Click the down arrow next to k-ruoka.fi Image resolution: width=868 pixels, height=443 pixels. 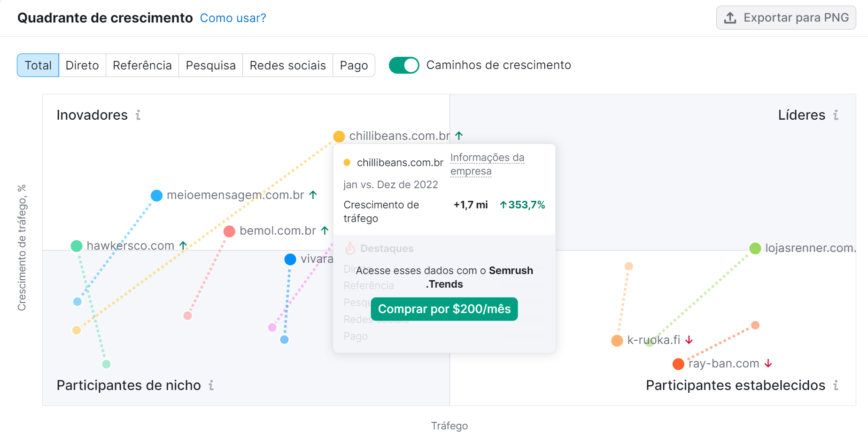pyautogui.click(x=689, y=340)
